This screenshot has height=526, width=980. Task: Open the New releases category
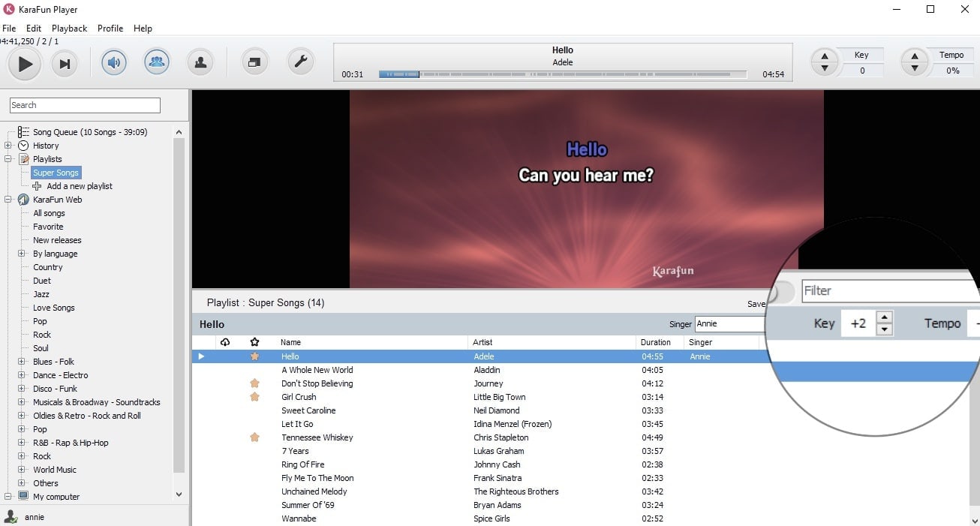[57, 240]
